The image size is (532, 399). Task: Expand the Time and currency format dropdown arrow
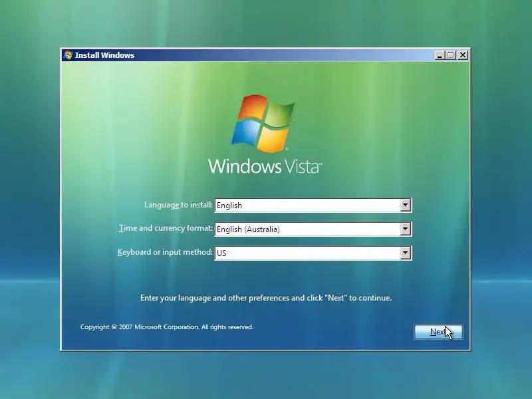[x=405, y=229]
